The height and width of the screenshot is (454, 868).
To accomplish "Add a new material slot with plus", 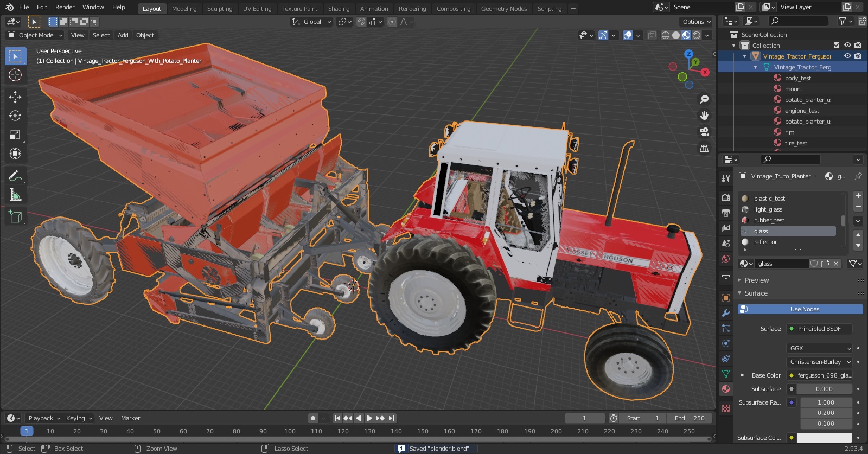I will coord(858,196).
